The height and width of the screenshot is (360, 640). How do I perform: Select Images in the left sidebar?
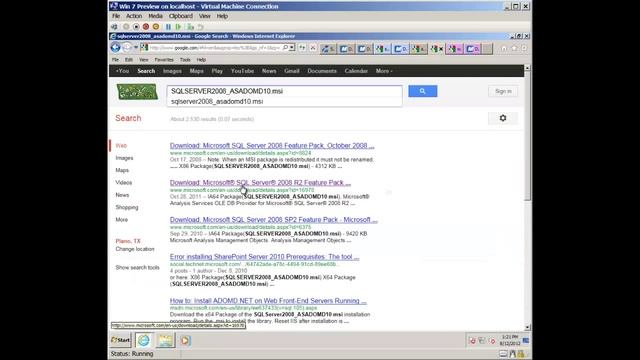124,158
